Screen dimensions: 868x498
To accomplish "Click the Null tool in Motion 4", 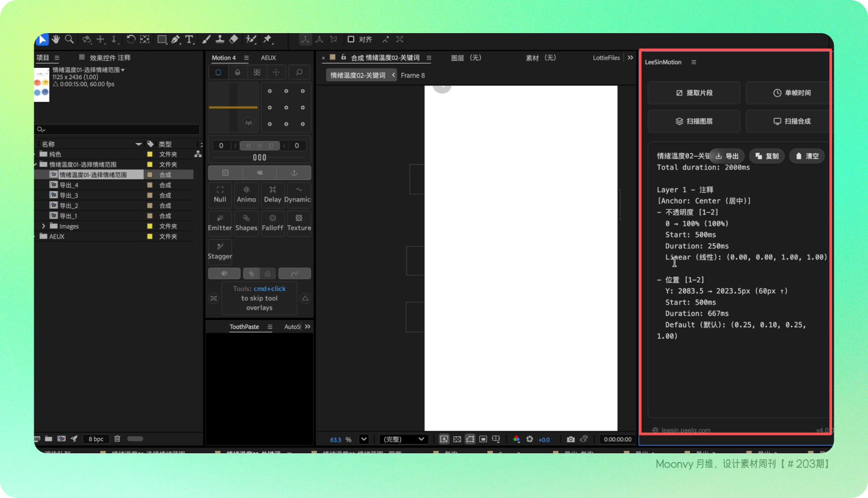I will (x=220, y=194).
